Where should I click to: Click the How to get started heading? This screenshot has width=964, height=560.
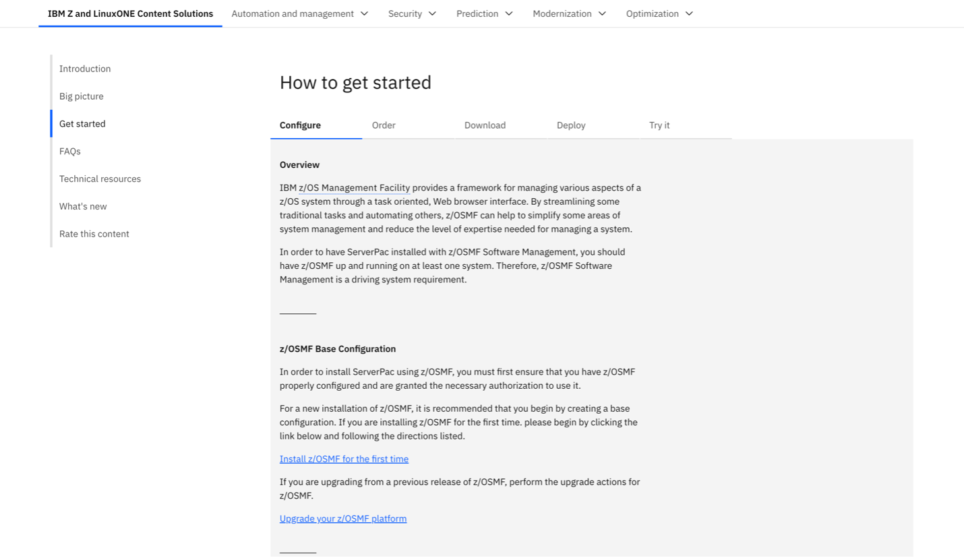pyautogui.click(x=355, y=83)
